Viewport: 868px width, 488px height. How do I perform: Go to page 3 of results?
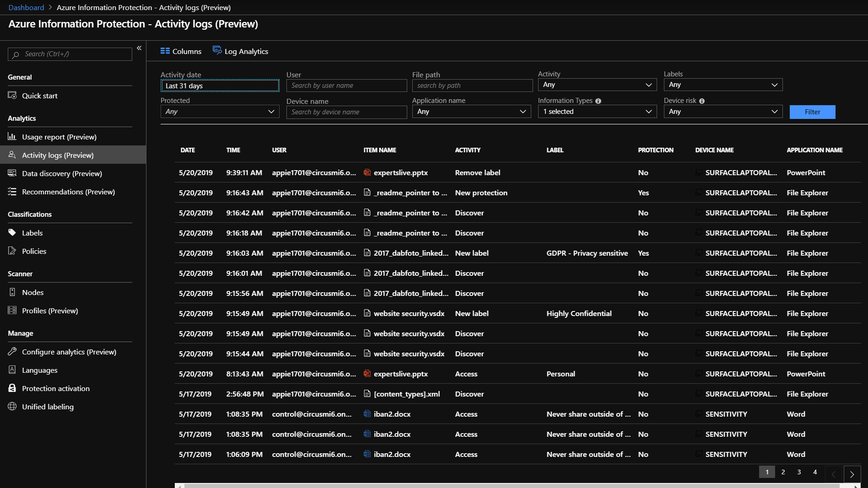[x=799, y=472]
